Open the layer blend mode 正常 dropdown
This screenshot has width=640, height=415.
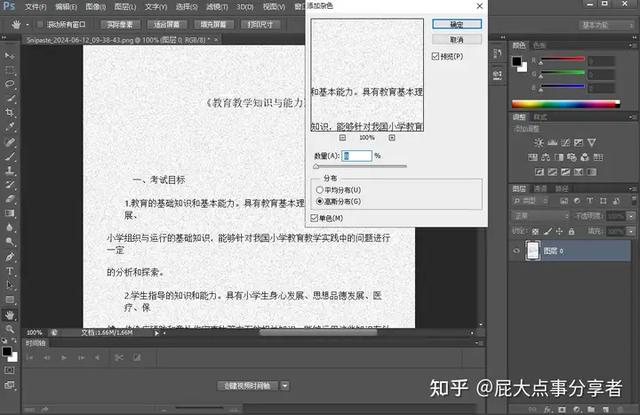pyautogui.click(x=540, y=215)
